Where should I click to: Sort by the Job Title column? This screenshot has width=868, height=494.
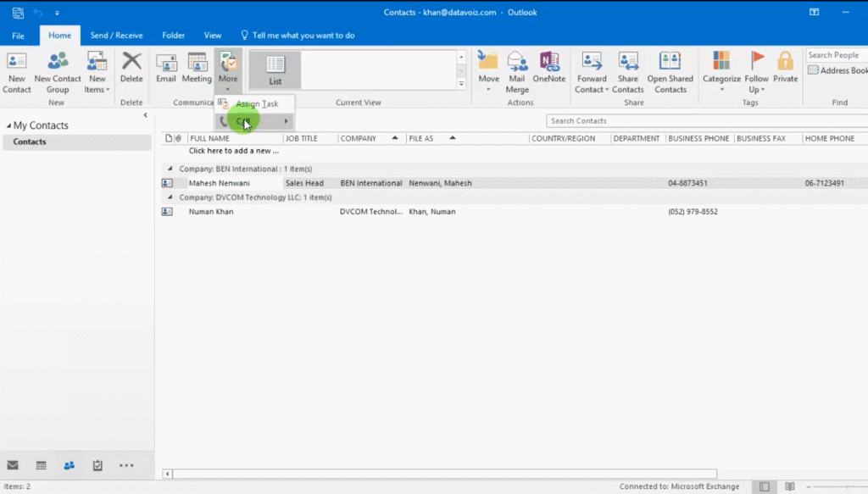tap(310, 138)
